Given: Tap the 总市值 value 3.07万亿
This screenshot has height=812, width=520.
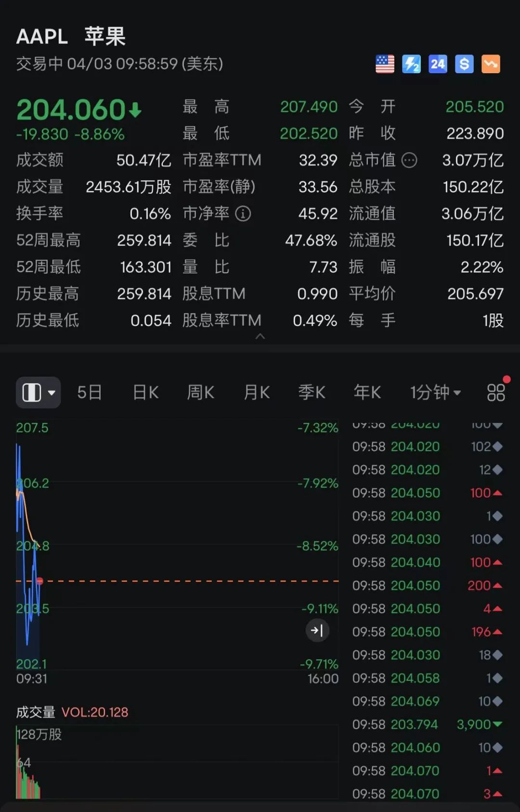Looking at the screenshot, I should click(x=473, y=160).
